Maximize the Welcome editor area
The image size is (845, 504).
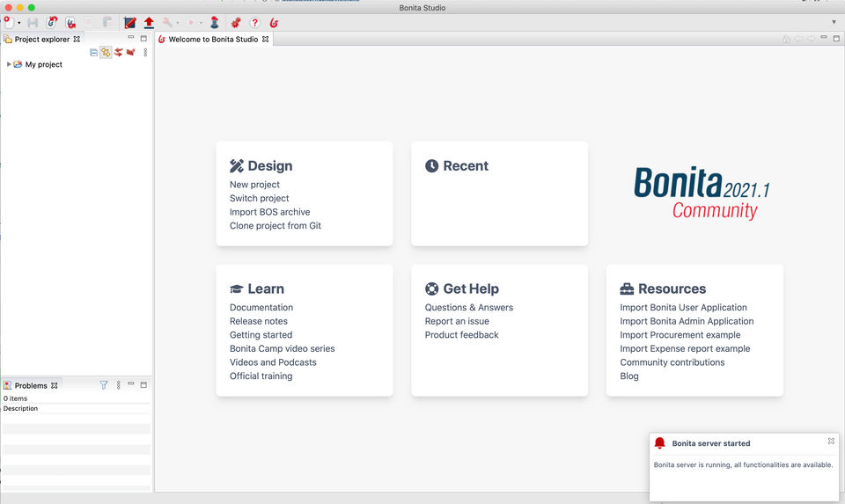[x=836, y=38]
